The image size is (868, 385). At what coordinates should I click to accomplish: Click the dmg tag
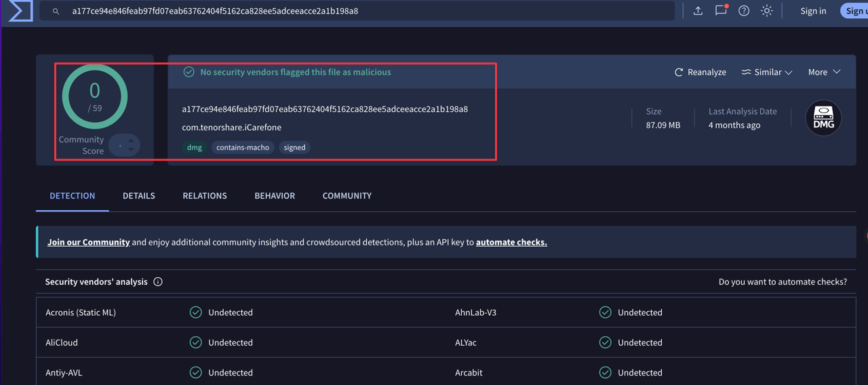[x=195, y=147]
